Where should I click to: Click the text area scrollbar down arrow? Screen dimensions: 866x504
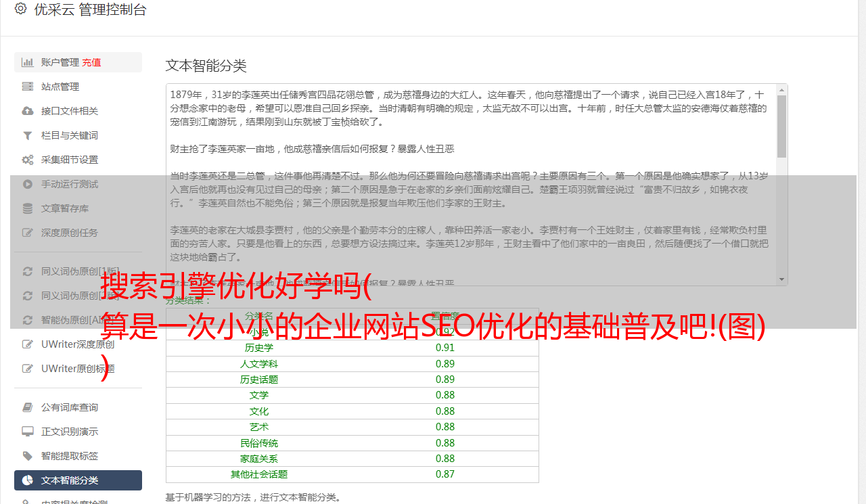782,279
